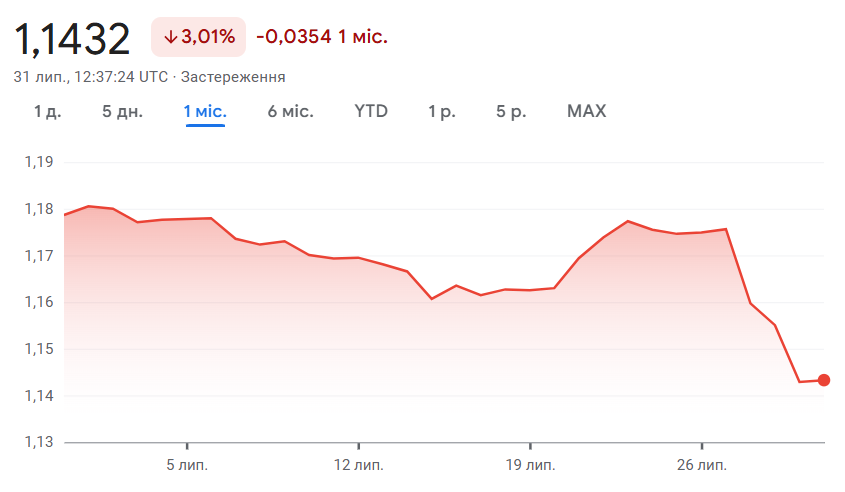Screen dimensions: 845x492
Task: Click the 1,19 y-axis label
Action: [37, 162]
